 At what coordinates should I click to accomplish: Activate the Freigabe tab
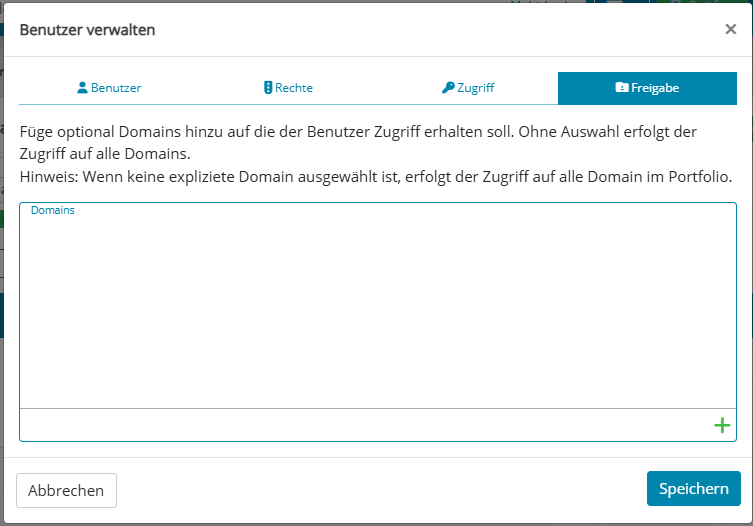pyautogui.click(x=647, y=88)
